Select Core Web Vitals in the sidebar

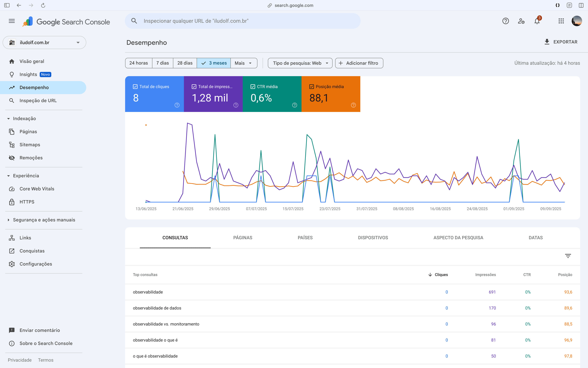(x=37, y=189)
